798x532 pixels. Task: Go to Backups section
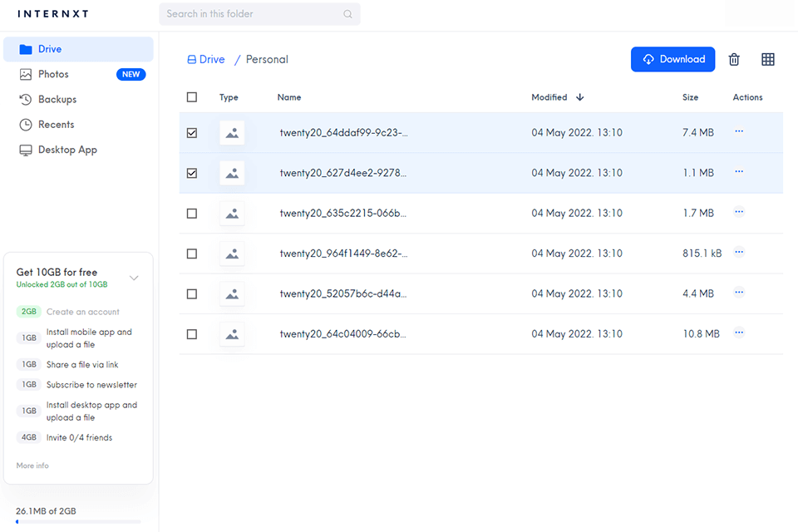coord(57,99)
